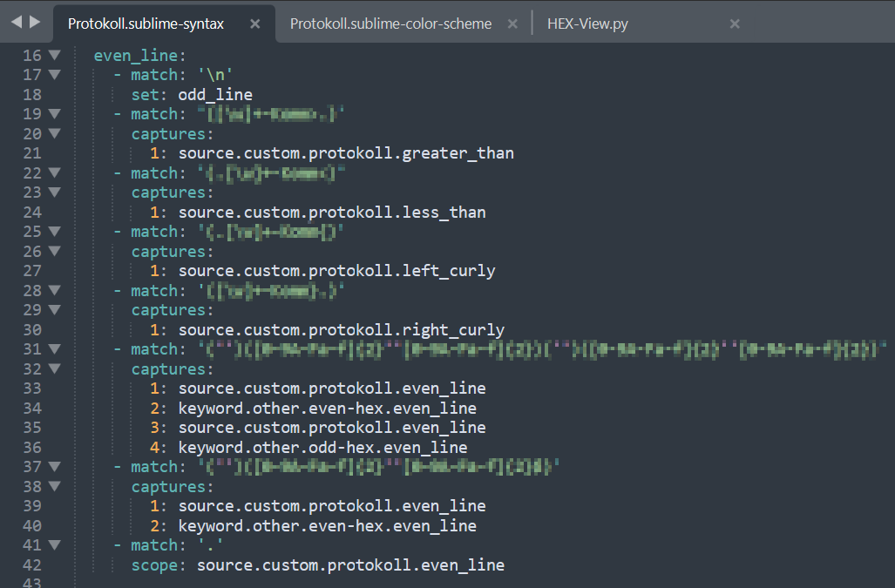Collapse the long hex match at line 31

click(55, 349)
